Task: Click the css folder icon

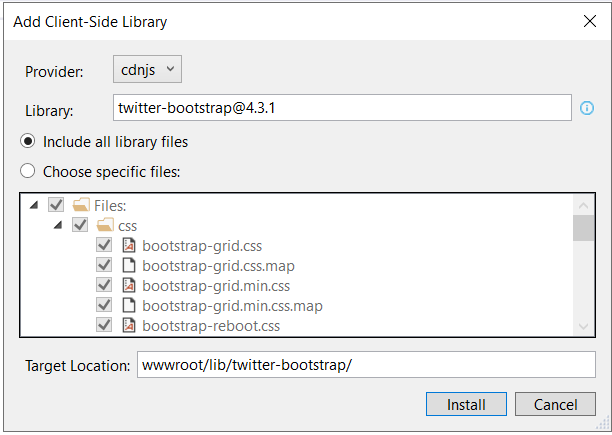Action: coord(105,224)
